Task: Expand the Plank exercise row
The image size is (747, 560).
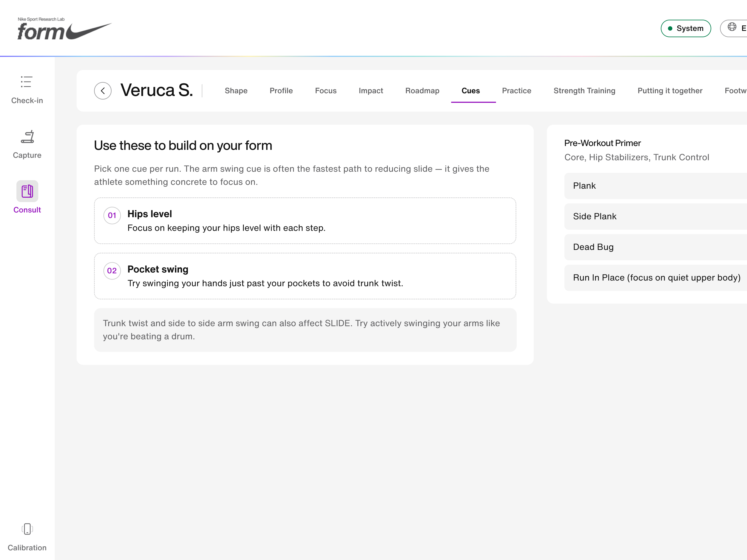Action: pyautogui.click(x=655, y=186)
